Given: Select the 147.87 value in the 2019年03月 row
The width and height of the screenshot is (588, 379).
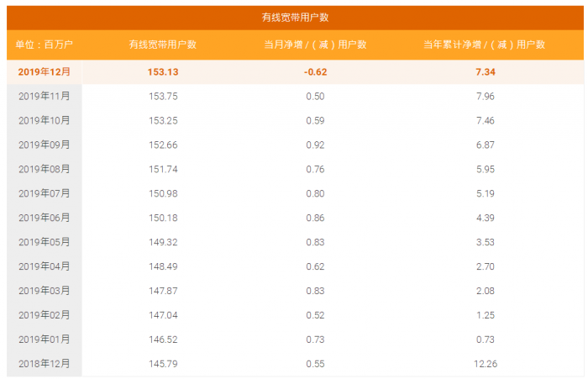Looking at the screenshot, I should 163,291.
